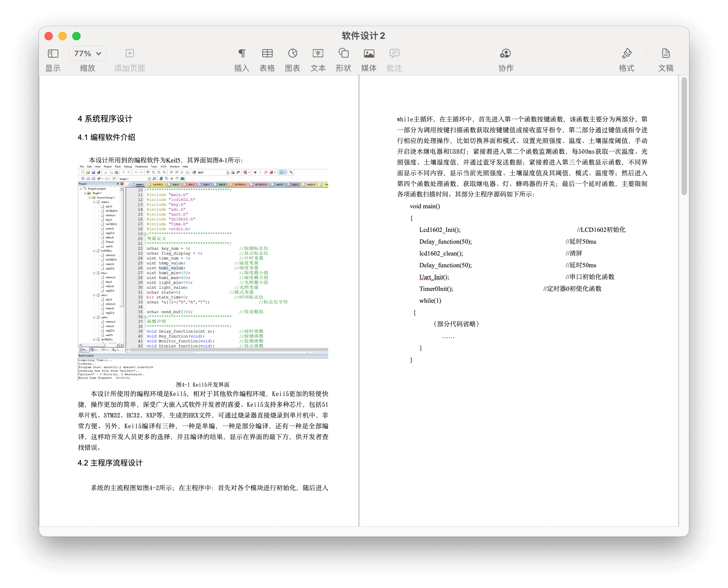Click the misspelled Uart_Init(); line

pos(434,277)
